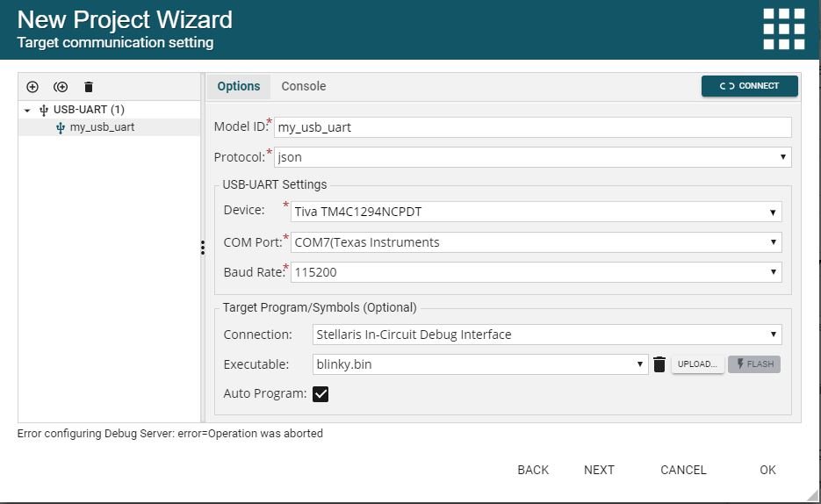Click the UPLOAD... button
This screenshot has height=504, width=821.
697,364
